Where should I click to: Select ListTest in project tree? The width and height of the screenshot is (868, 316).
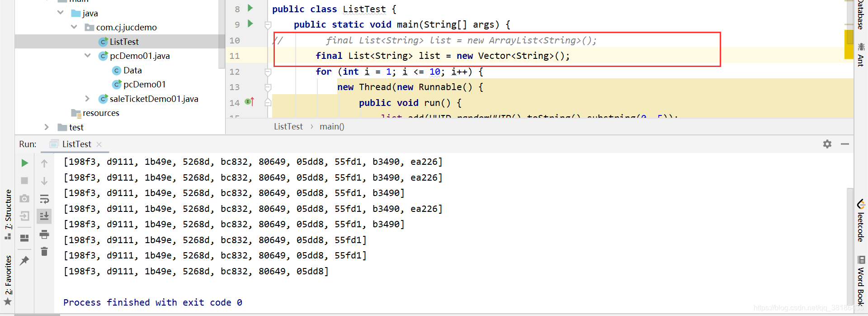pyautogui.click(x=120, y=42)
